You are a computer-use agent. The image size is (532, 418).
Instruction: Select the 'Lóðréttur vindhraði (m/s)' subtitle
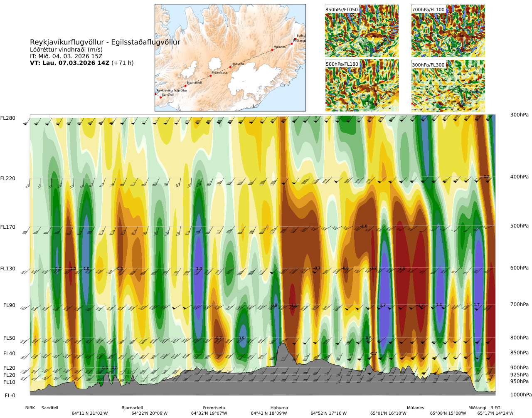tap(66, 49)
